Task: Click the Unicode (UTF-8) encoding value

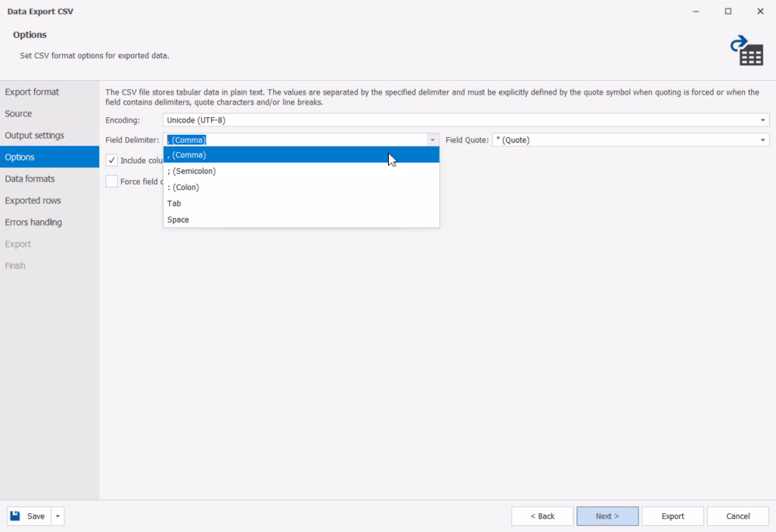Action: coord(196,120)
